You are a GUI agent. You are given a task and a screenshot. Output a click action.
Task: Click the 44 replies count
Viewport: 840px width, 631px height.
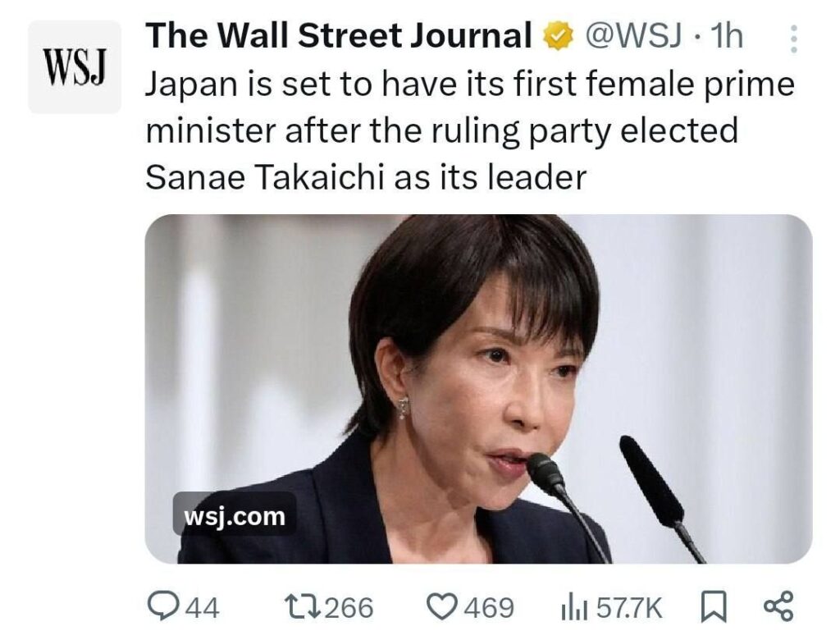coord(201,608)
